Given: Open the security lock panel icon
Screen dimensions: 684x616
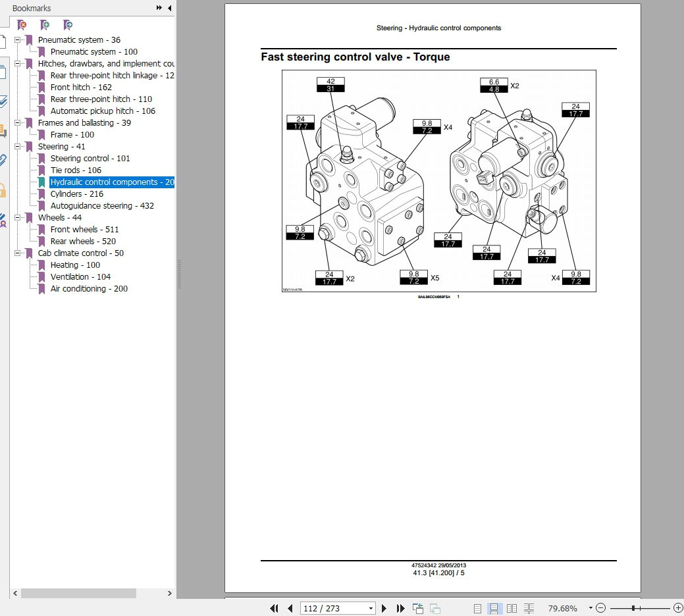Looking at the screenshot, I should [x=3, y=190].
